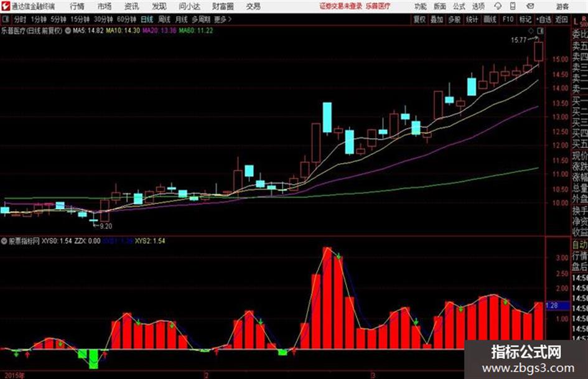This screenshot has height=379, width=588.
Task: Switch to 5分钟 period
Action: pos(58,19)
